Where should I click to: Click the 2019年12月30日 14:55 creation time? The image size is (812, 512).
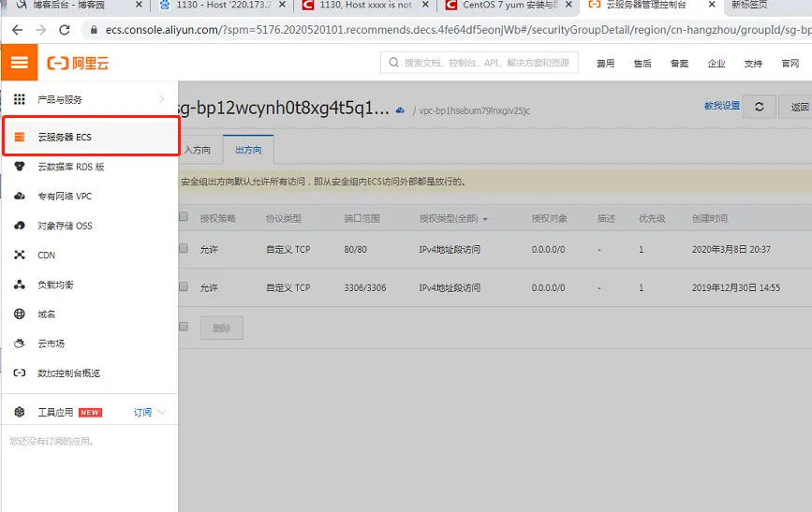[x=735, y=287]
